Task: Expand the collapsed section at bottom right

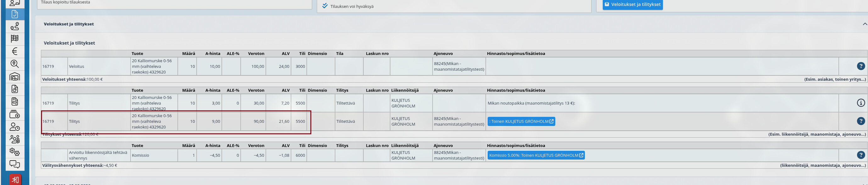Action: pos(865,183)
